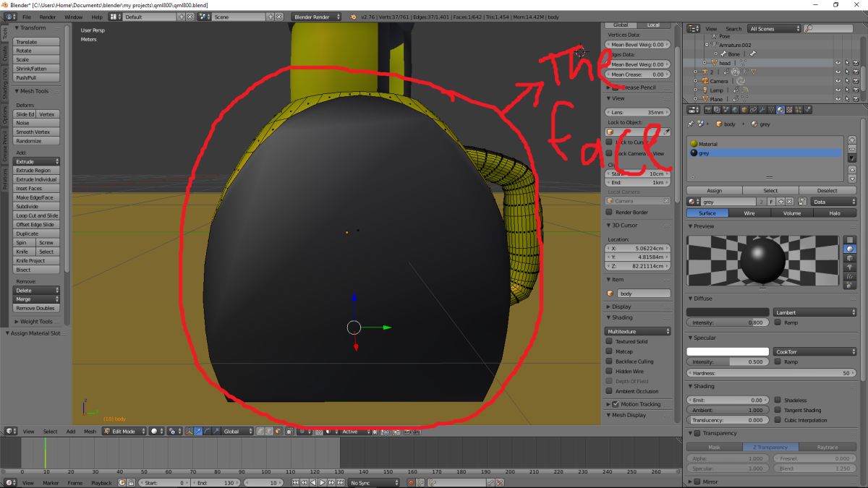Click the Blender info editor icon
This screenshot has height=488, width=868.
click(11, 16)
